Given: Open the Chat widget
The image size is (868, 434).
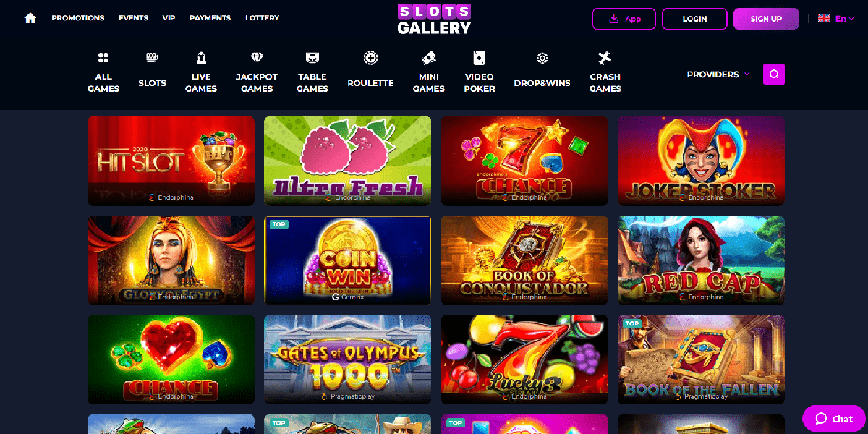Looking at the screenshot, I should click(x=834, y=419).
